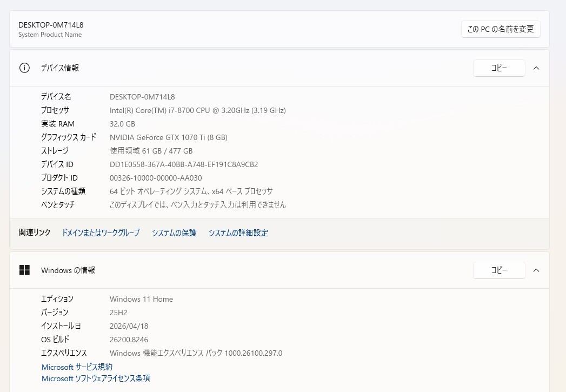Click System Product Name text
The width and height of the screenshot is (566, 392).
(50, 35)
